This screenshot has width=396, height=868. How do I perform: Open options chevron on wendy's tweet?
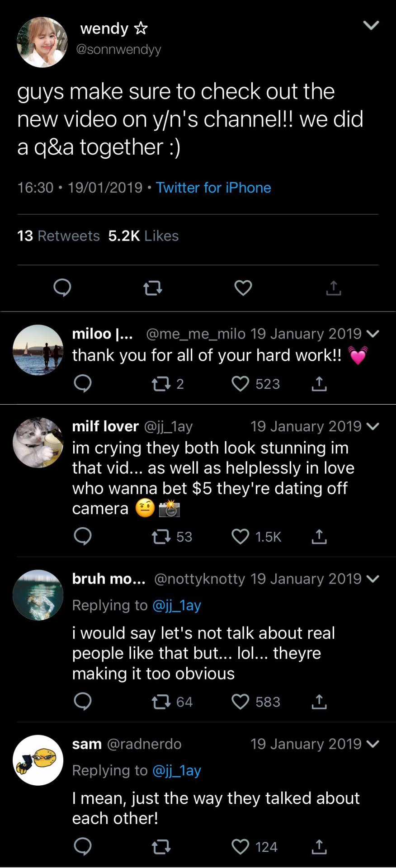pos(371,25)
